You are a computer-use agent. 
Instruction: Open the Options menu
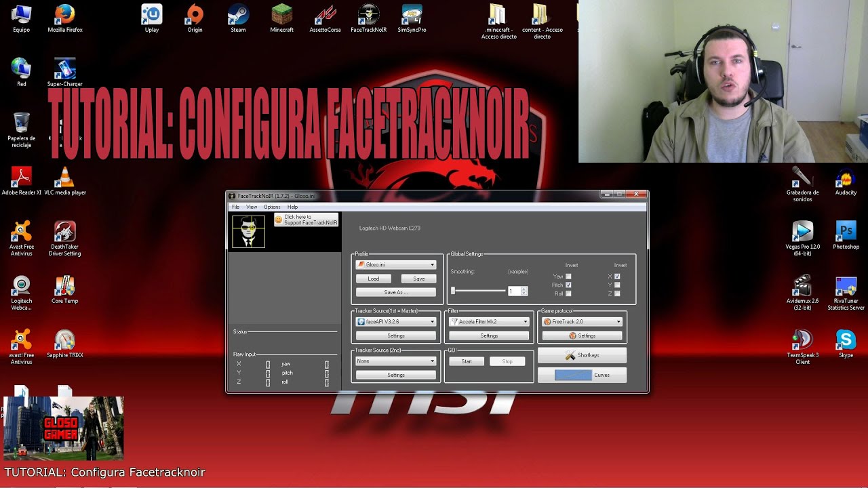point(272,207)
